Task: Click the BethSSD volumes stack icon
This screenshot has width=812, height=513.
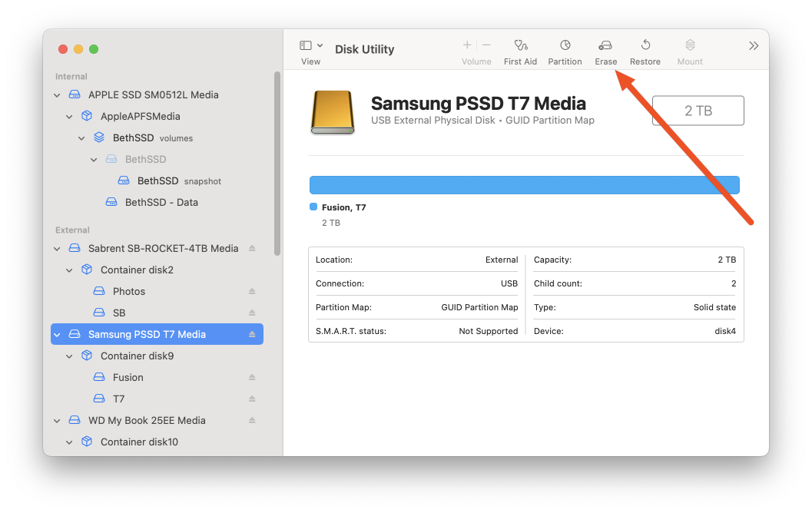Action: tap(99, 137)
